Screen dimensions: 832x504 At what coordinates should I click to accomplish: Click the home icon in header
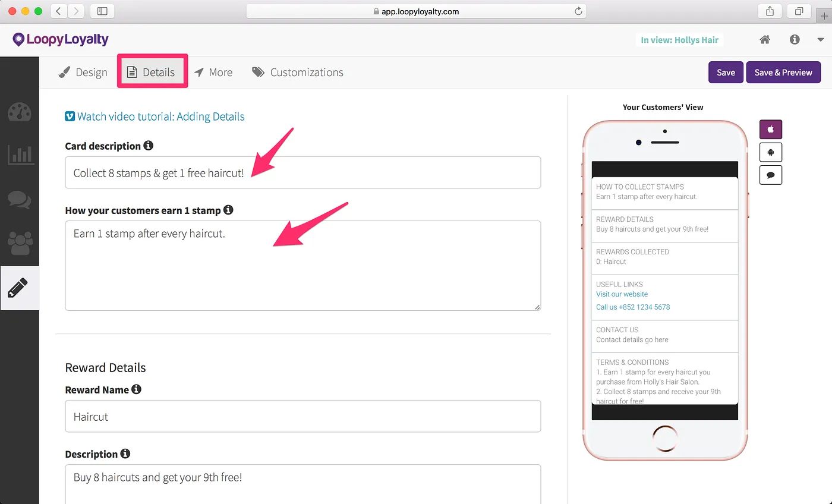(765, 40)
